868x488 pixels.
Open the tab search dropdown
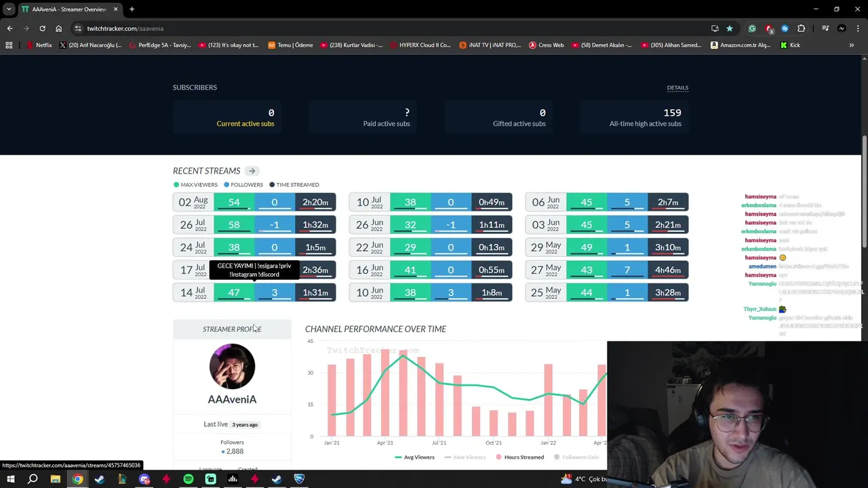[9, 9]
